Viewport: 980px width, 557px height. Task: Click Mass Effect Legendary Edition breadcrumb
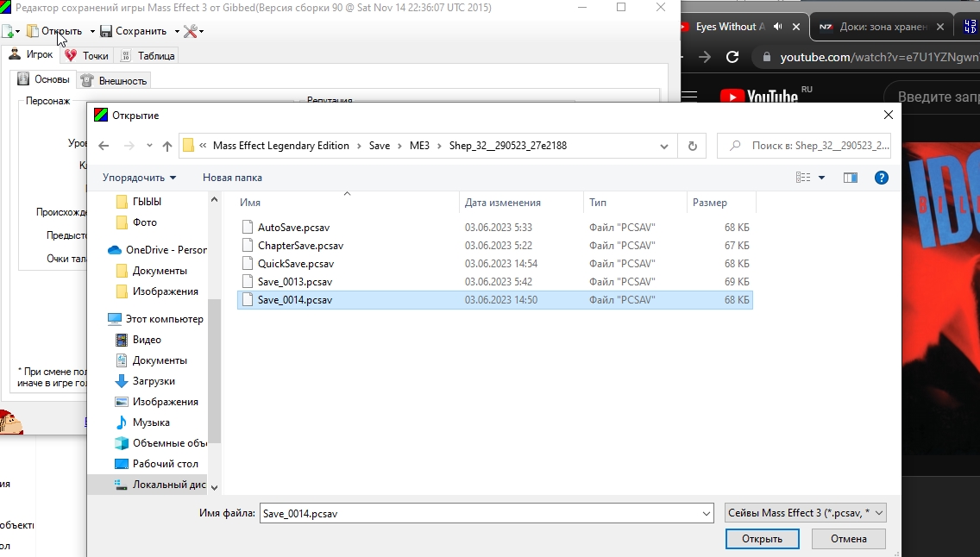pyautogui.click(x=280, y=146)
